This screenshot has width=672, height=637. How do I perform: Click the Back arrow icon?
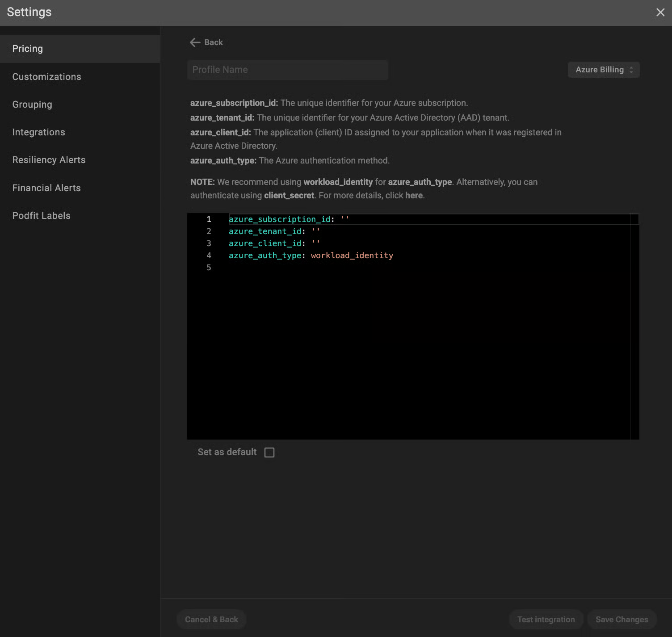[195, 42]
